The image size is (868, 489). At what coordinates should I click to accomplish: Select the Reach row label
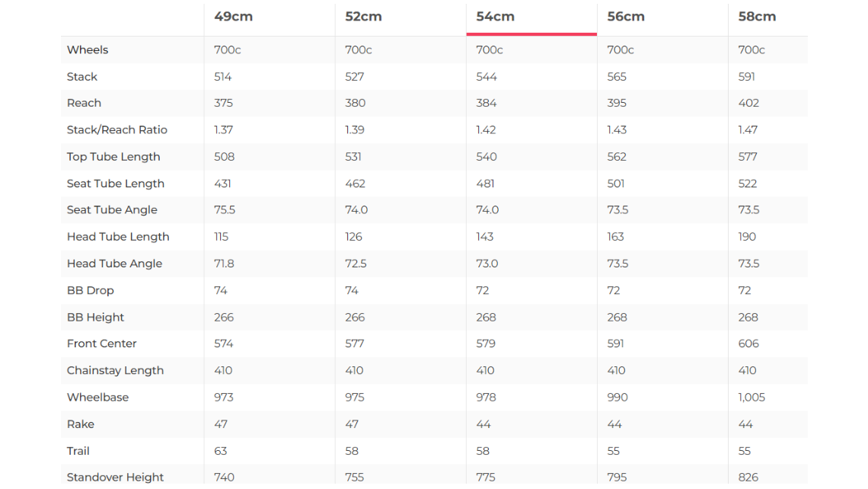click(84, 104)
